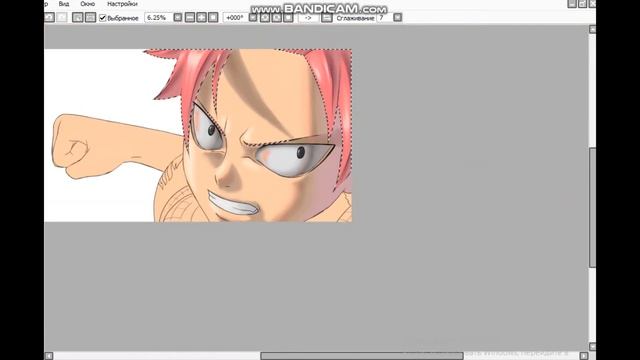Click the reset rotation icon

[289, 17]
